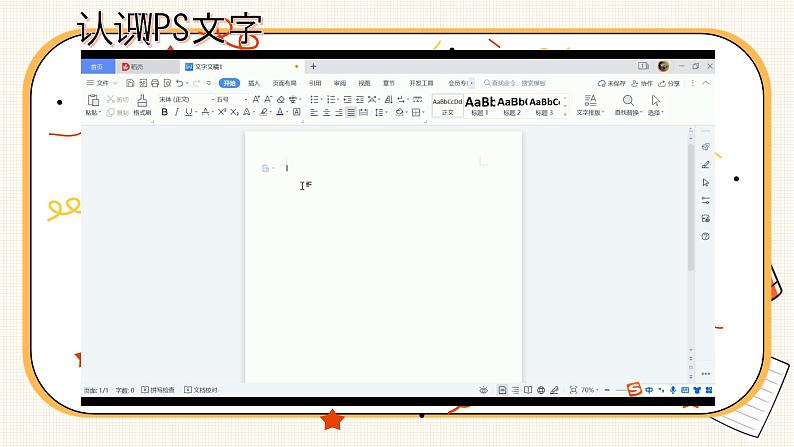Click the font color A swatch
This screenshot has width=794, height=447.
pyautogui.click(x=280, y=112)
